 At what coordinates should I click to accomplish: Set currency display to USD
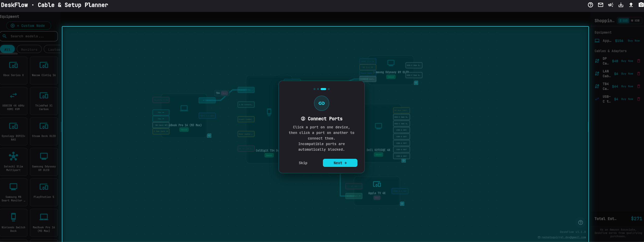tap(623, 21)
